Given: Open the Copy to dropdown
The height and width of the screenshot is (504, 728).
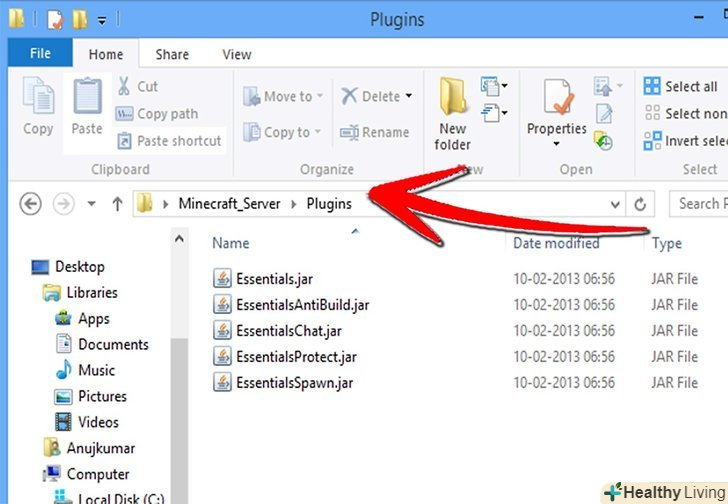Looking at the screenshot, I should tap(282, 132).
